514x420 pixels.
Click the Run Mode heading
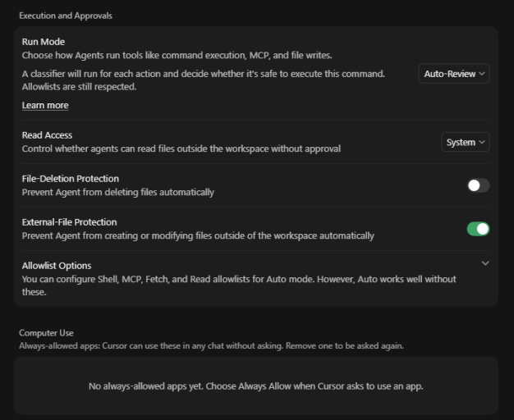tap(44, 42)
